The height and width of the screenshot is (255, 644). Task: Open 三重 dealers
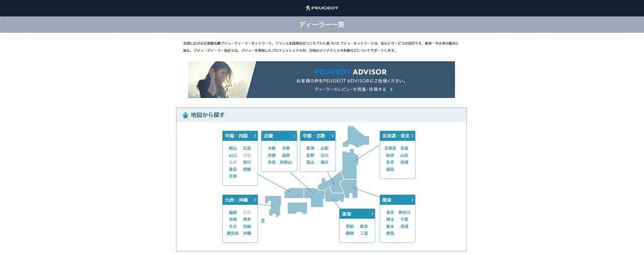pos(364,233)
